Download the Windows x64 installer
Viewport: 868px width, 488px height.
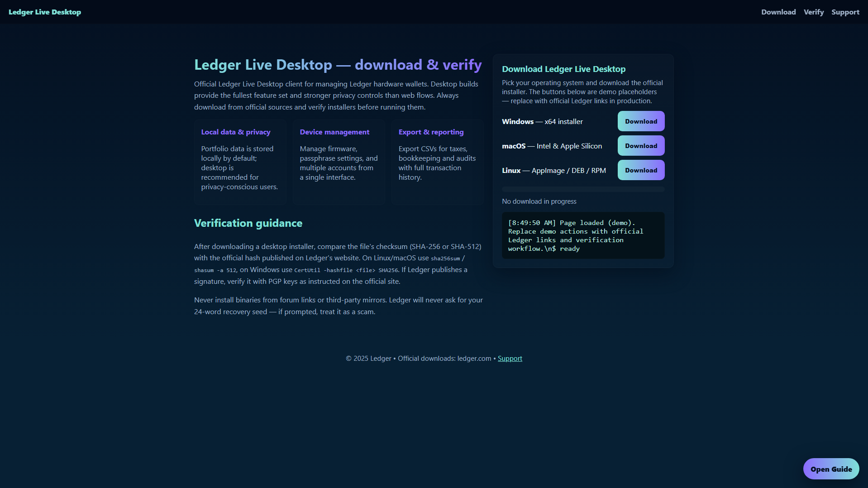641,121
